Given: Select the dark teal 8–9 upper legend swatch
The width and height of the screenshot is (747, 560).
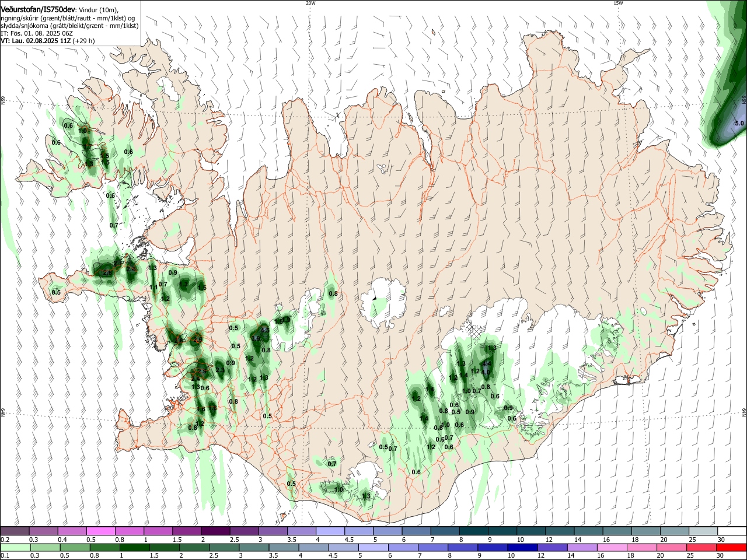Looking at the screenshot, I should [474, 531].
